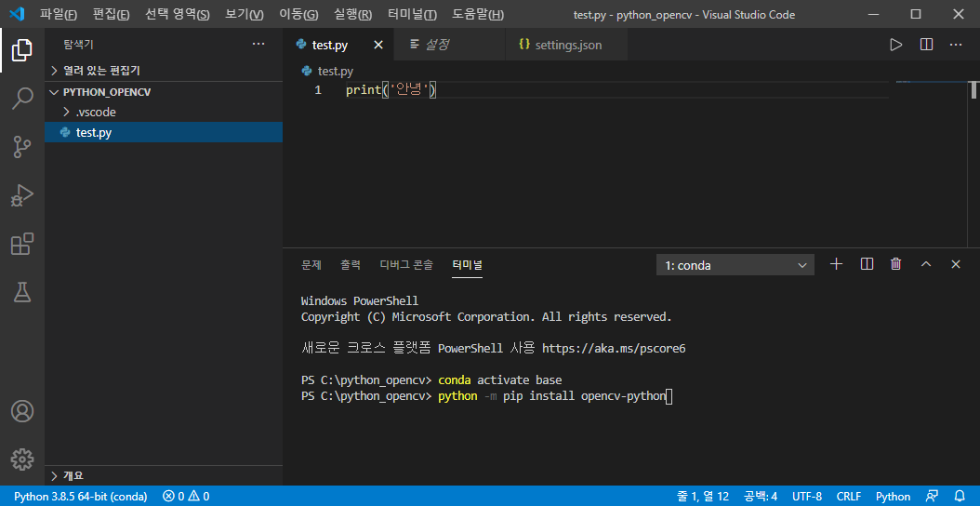Open the Terminal menu
This screenshot has width=980, height=506.
413,14
